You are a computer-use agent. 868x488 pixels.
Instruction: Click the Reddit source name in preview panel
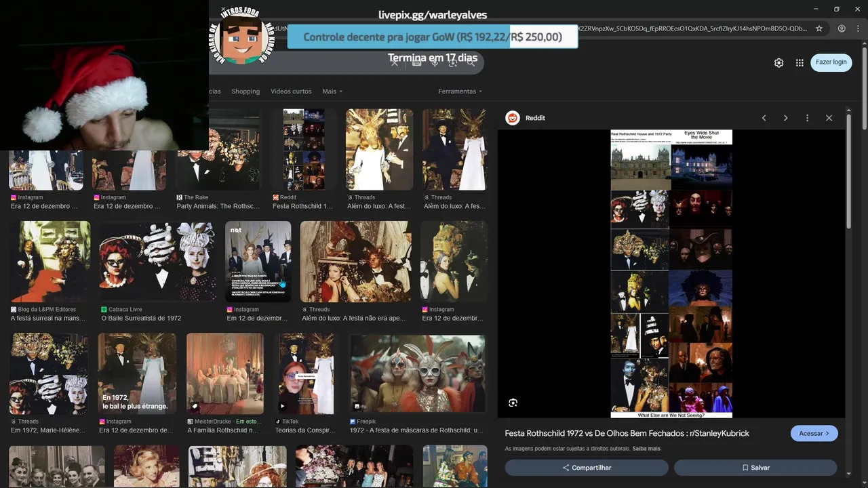535,118
